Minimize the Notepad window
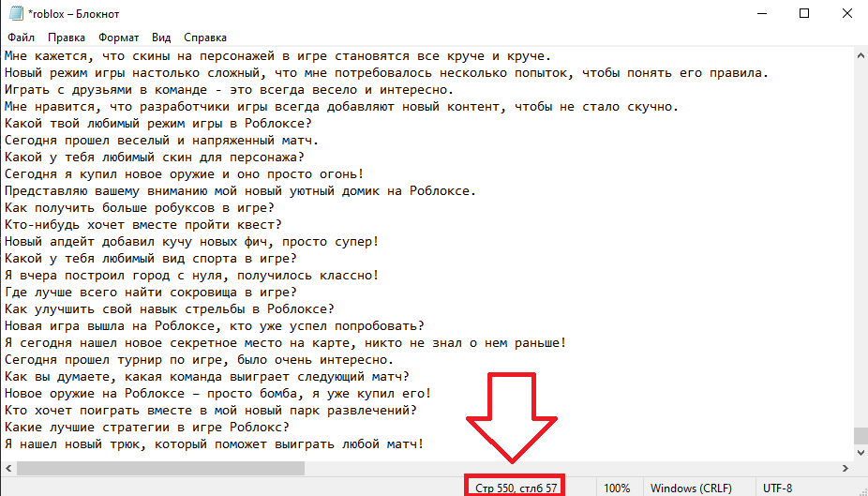 [760, 13]
